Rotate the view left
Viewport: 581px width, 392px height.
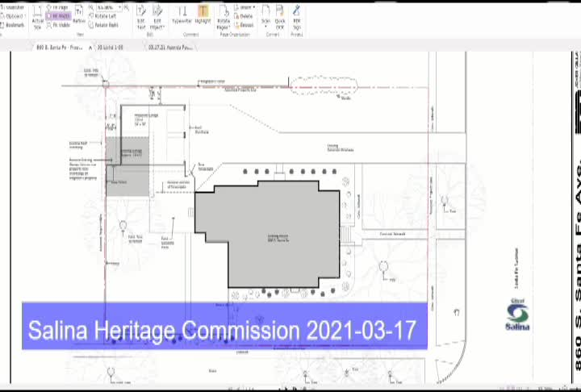[102, 16]
